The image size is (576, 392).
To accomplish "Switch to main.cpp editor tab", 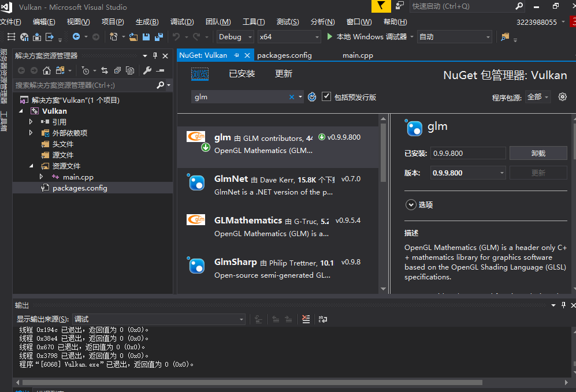I will (358, 55).
